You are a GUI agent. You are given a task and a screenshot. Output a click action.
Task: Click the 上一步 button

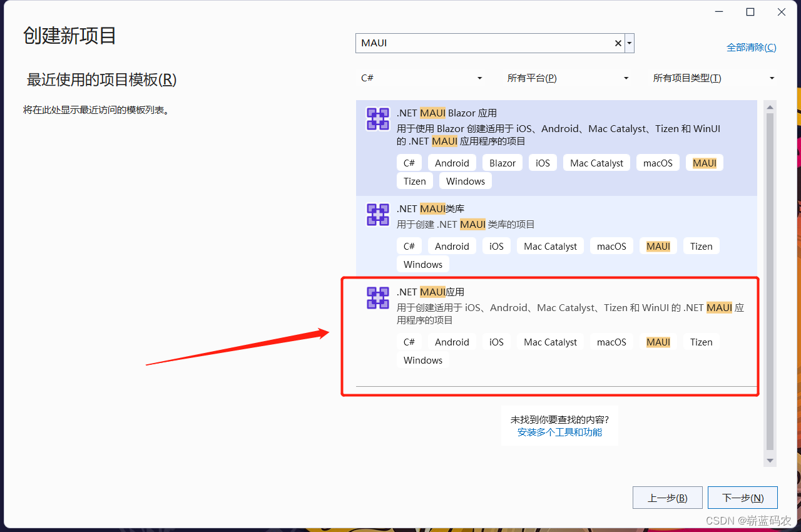[667, 498]
